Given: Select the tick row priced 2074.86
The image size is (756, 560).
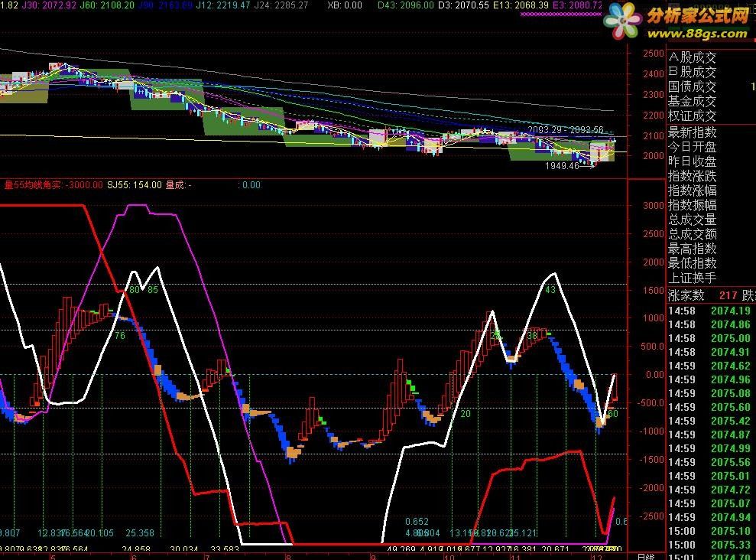Looking at the screenshot, I should tap(709, 324).
